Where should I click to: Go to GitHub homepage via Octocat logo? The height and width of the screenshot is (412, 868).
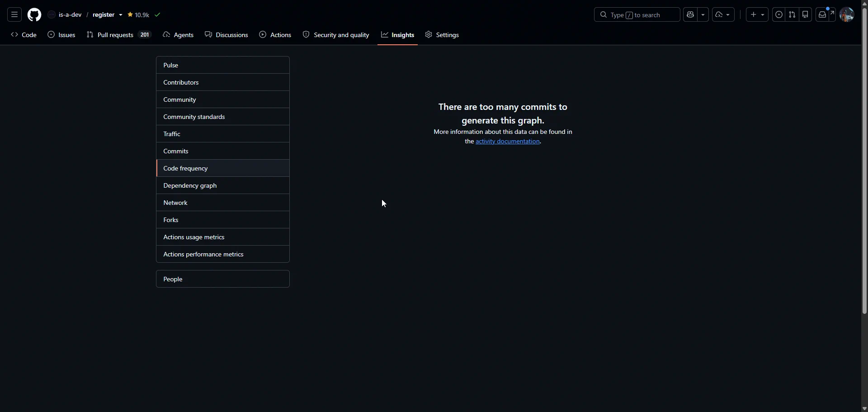pyautogui.click(x=34, y=15)
